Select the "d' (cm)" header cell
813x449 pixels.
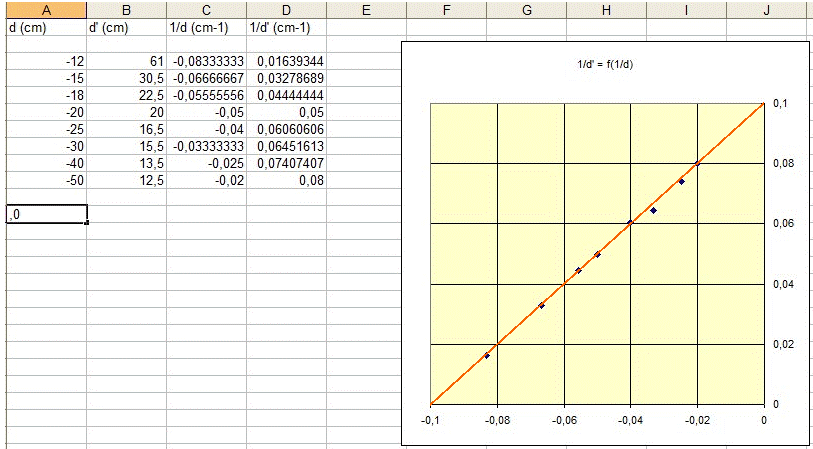point(126,27)
